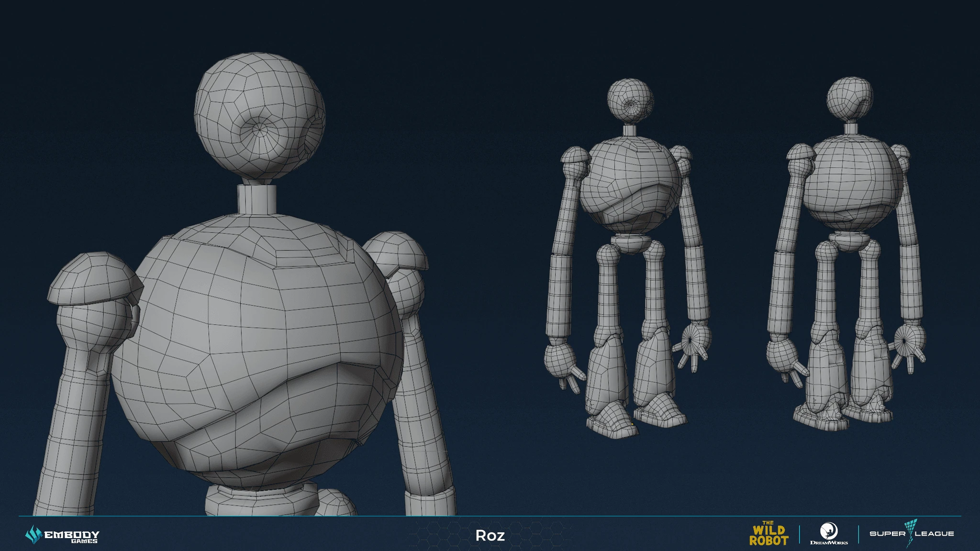Click the "Roz" title text
This screenshot has width=980, height=551.
pyautogui.click(x=490, y=535)
